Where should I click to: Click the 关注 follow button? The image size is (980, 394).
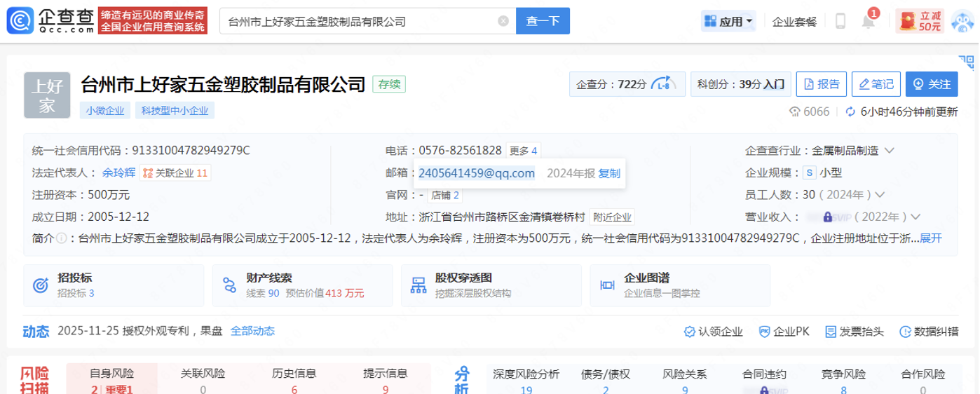[x=932, y=84]
